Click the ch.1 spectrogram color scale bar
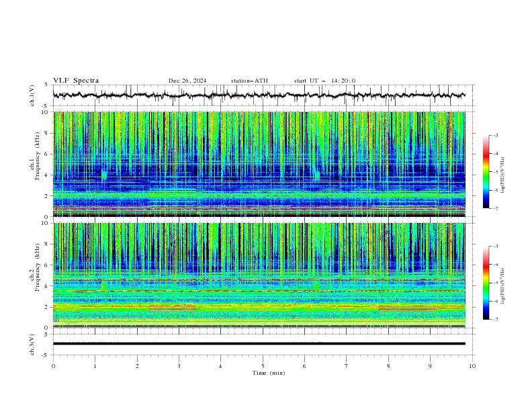 coord(486,172)
